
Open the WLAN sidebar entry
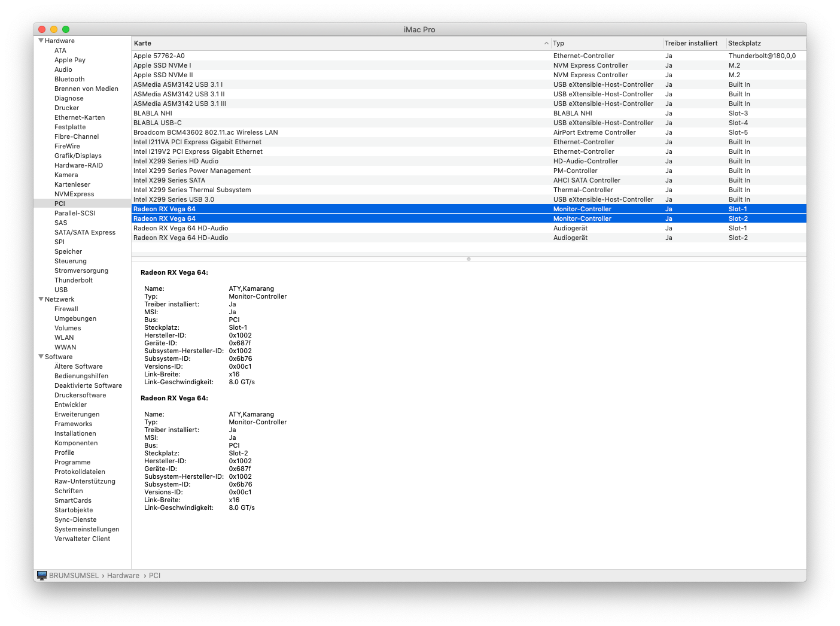click(x=64, y=338)
